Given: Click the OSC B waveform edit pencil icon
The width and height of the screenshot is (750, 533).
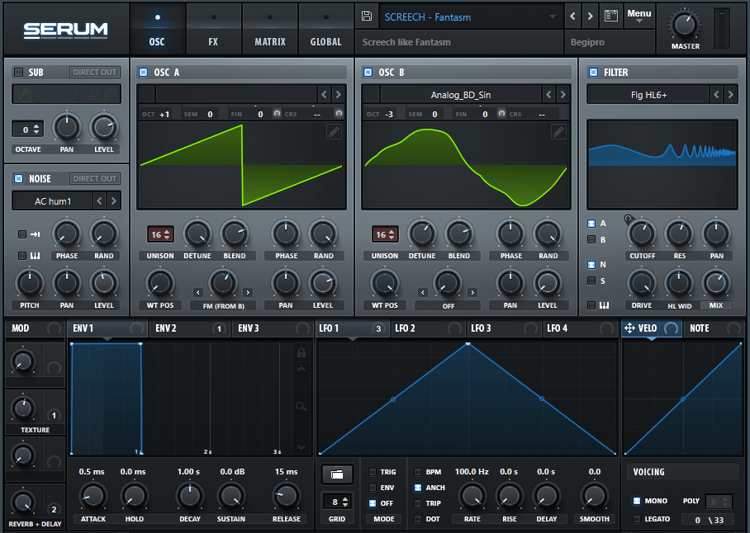Looking at the screenshot, I should 558,132.
